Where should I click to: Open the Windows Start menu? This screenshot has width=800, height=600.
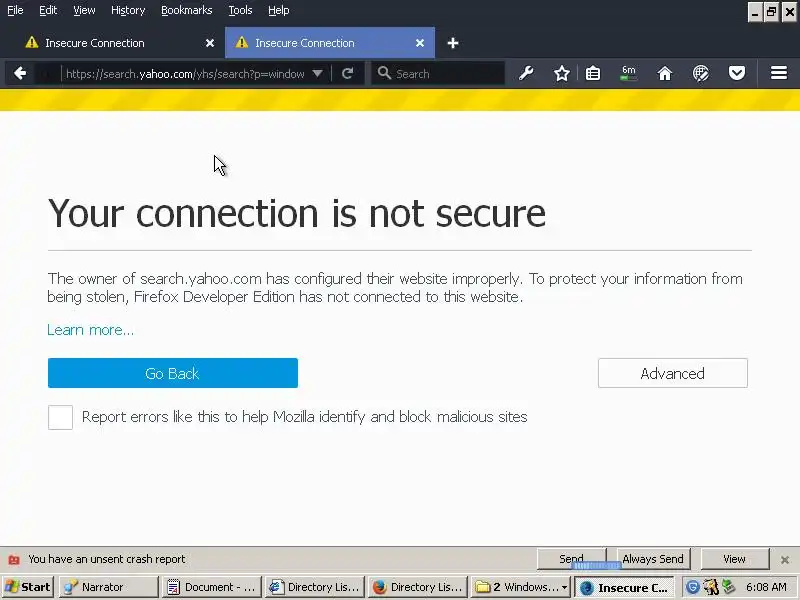coord(28,587)
